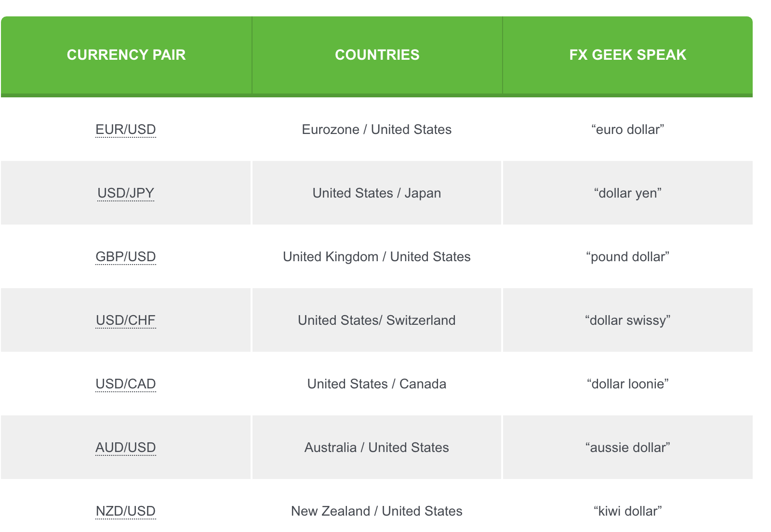Viewport: 771px width, 532px height.
Task: Click the United States/ Switzerland cell
Action: (x=377, y=320)
